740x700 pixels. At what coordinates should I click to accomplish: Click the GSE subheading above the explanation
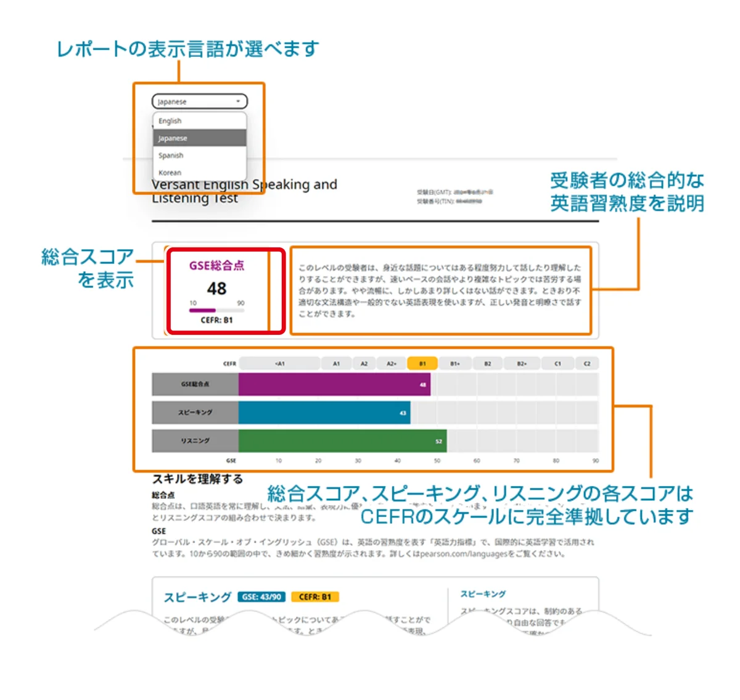coord(159,531)
